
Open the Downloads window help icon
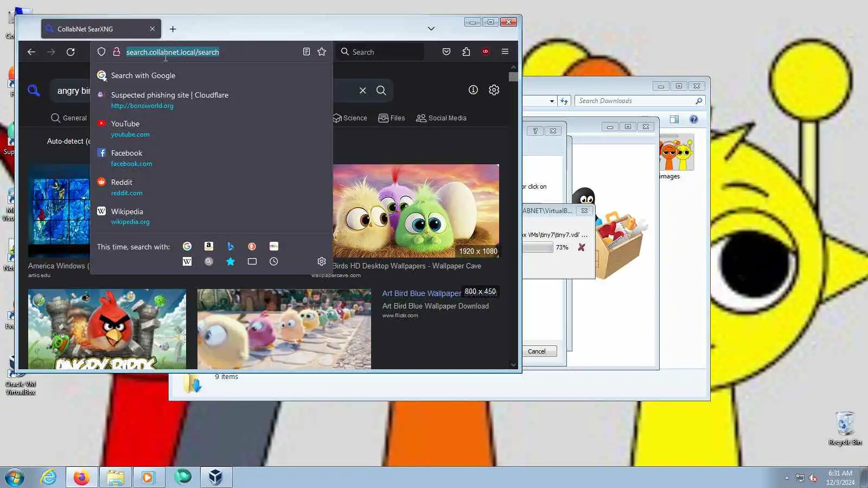(694, 119)
